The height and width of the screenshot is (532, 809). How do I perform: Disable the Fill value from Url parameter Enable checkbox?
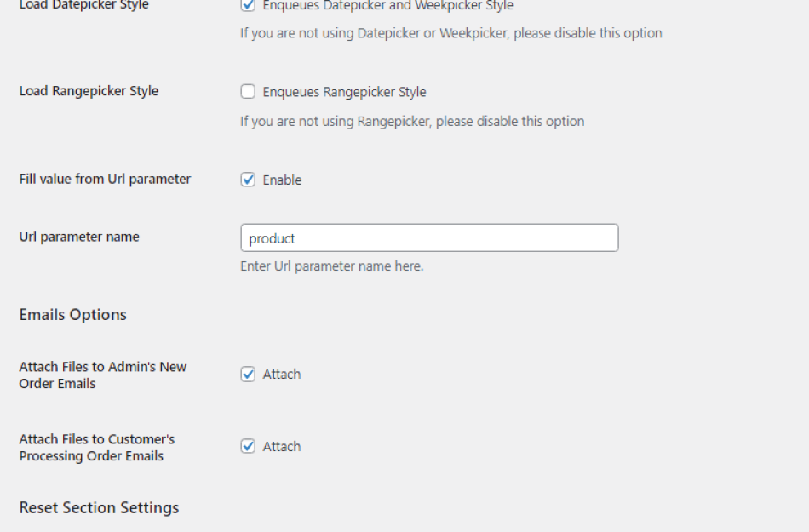pyautogui.click(x=246, y=179)
